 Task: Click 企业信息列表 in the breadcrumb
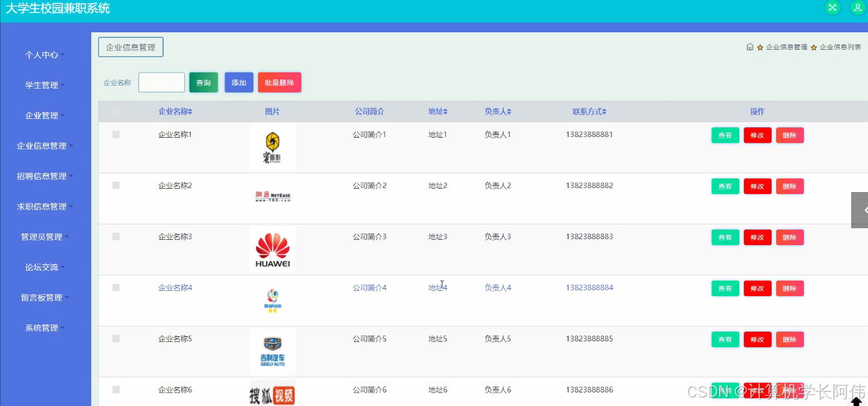(x=840, y=47)
